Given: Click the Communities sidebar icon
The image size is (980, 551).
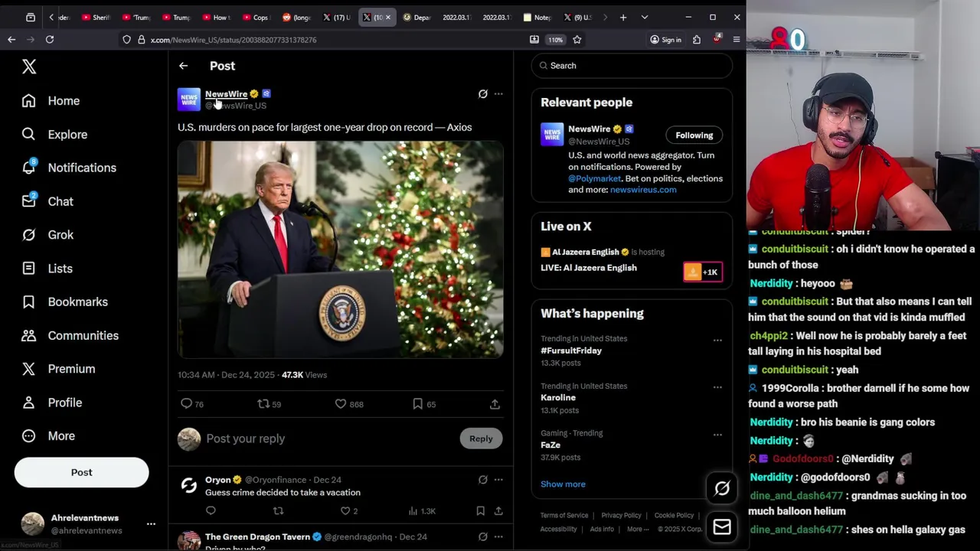Looking at the screenshot, I should pyautogui.click(x=28, y=335).
